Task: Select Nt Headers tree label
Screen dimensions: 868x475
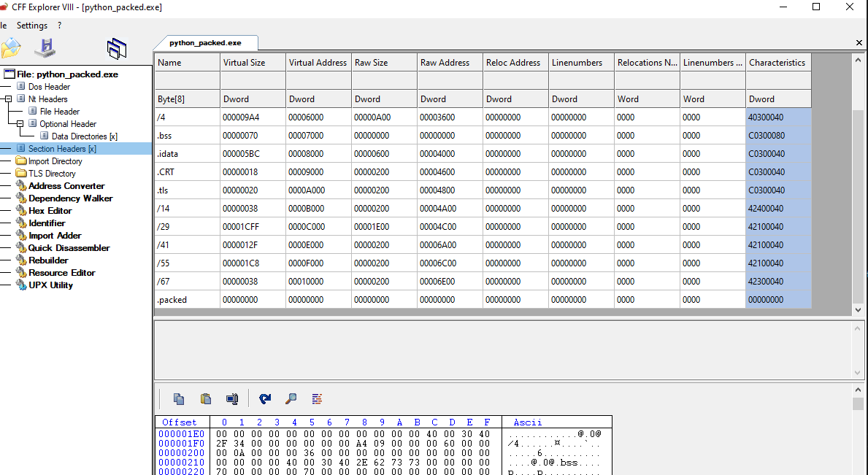Action: pos(48,99)
